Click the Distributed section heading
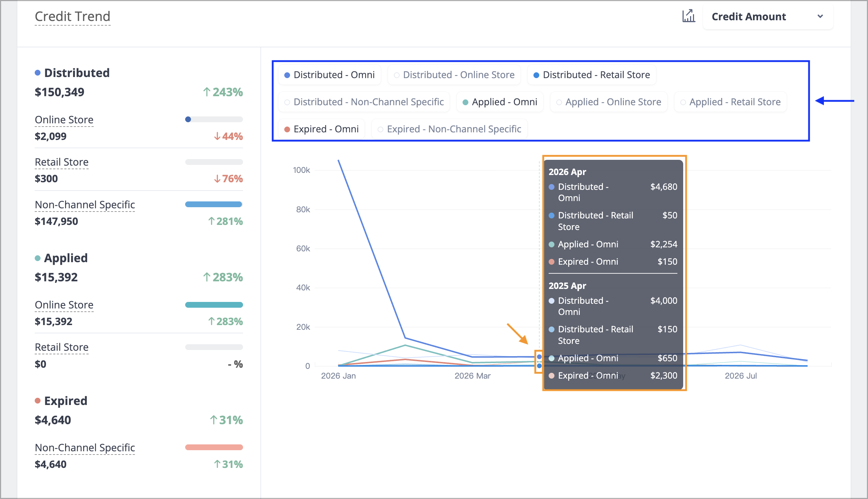 coord(77,73)
